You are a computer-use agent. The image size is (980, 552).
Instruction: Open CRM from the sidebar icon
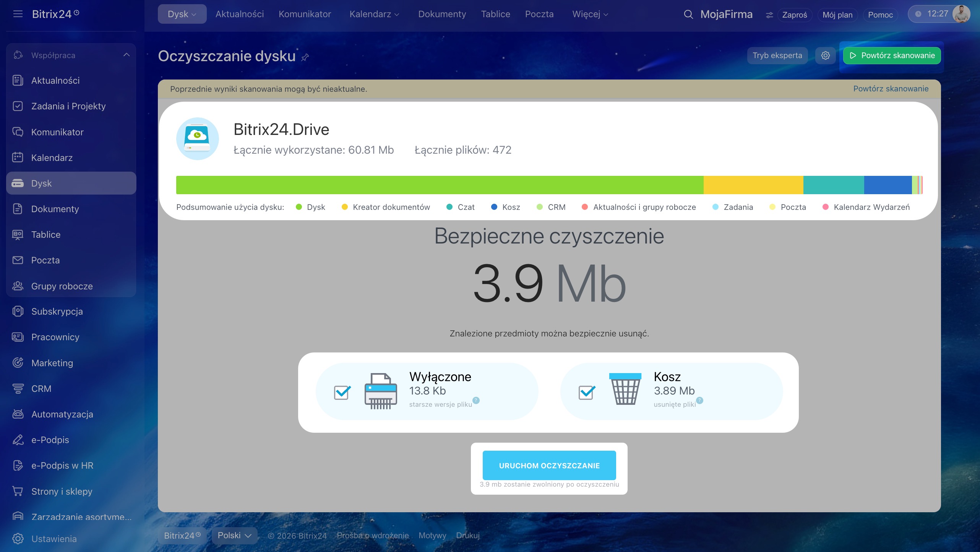click(x=18, y=388)
